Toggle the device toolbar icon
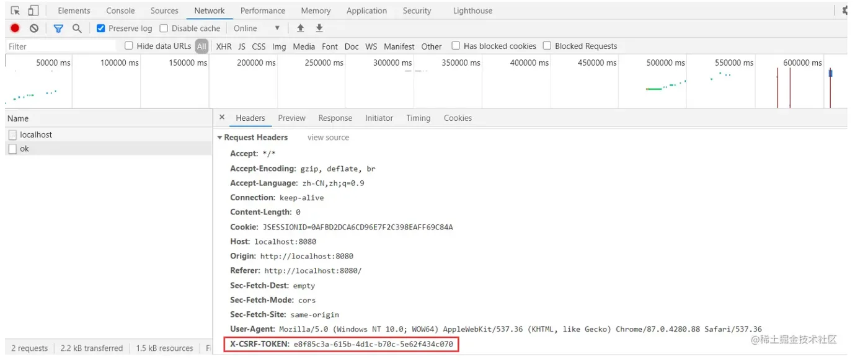 point(33,11)
